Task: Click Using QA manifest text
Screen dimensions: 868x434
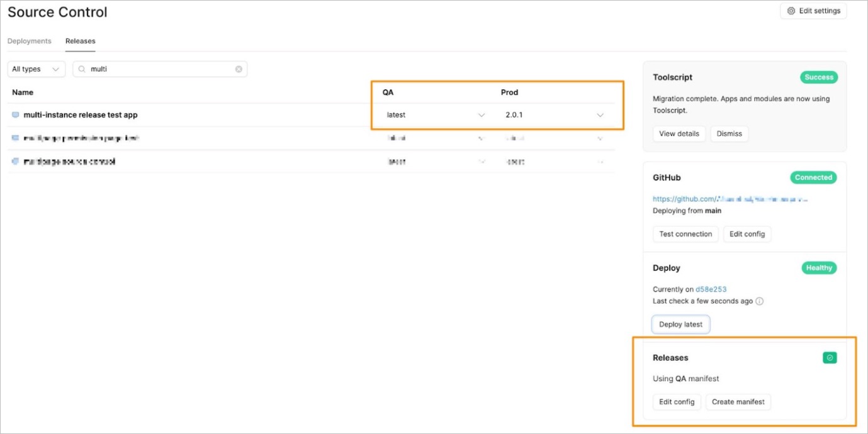Action: (x=686, y=379)
